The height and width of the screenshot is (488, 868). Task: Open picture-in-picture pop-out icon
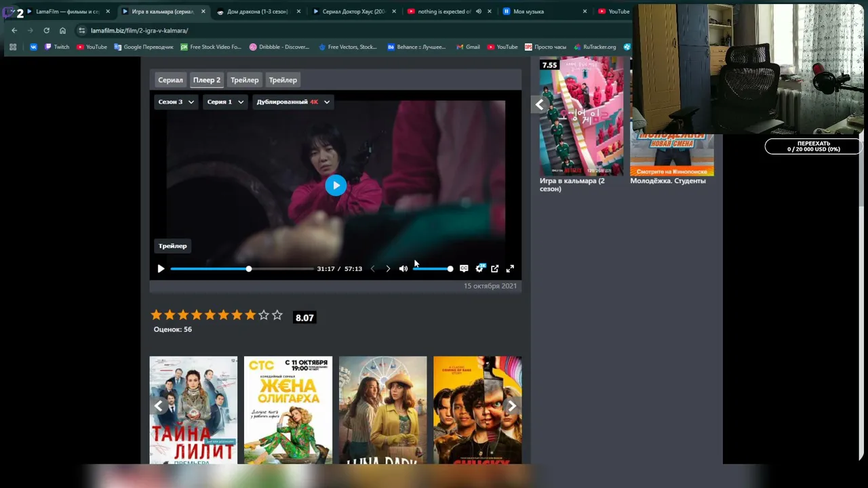tap(495, 268)
